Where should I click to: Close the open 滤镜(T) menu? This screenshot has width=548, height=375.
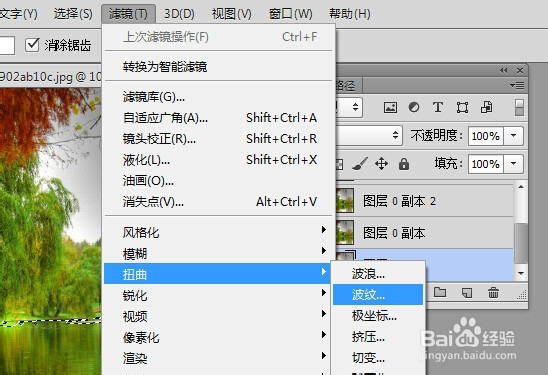(x=128, y=14)
